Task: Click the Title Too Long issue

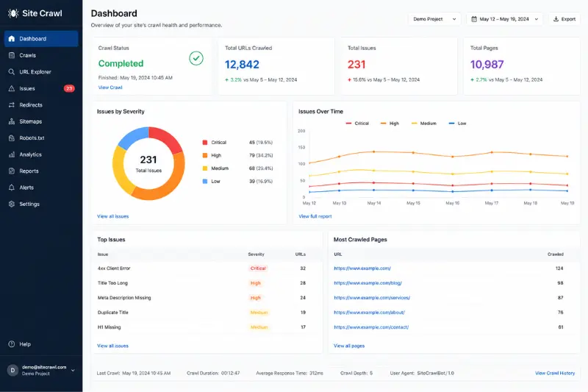Action: [x=113, y=283]
